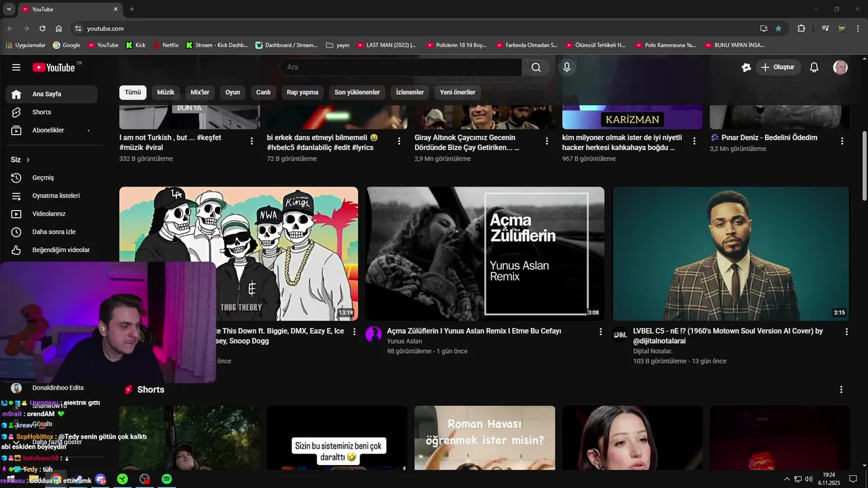Click the browser home button
The image size is (868, 488).
coord(59,28)
